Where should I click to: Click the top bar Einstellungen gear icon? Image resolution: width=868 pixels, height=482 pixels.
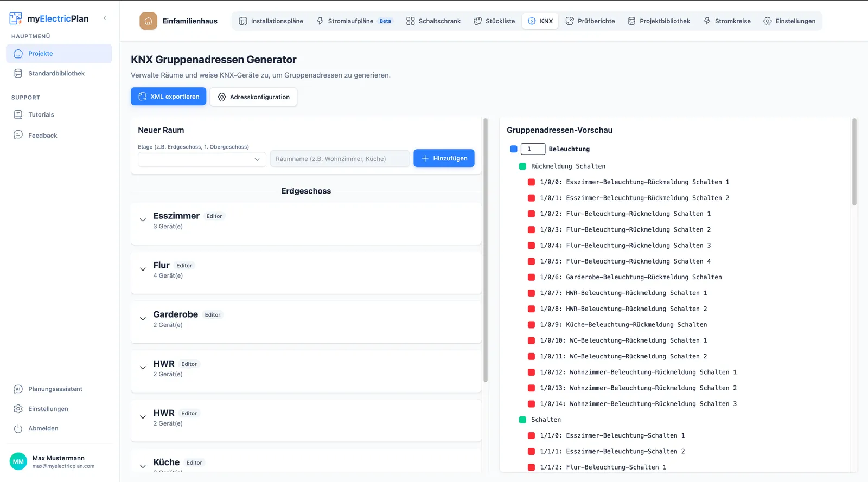[x=768, y=21]
